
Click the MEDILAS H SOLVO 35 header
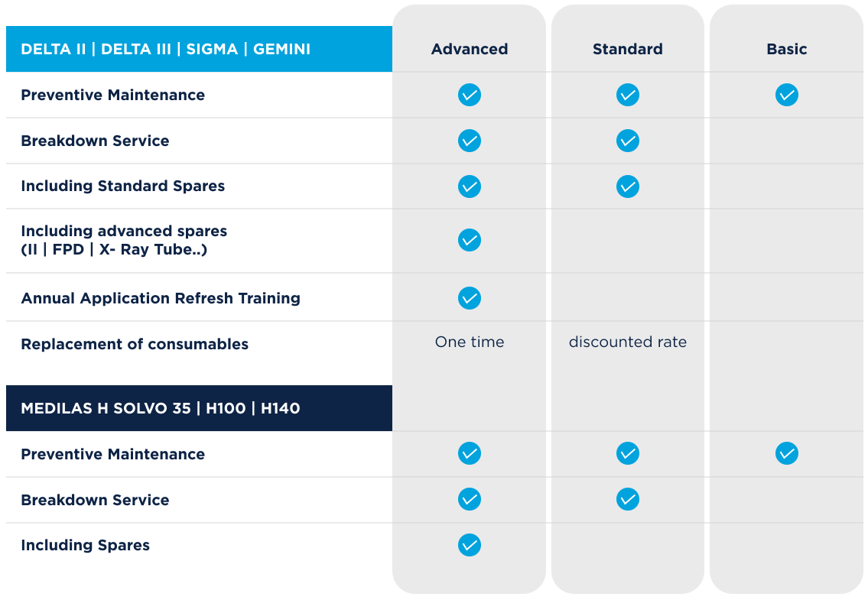[200, 408]
